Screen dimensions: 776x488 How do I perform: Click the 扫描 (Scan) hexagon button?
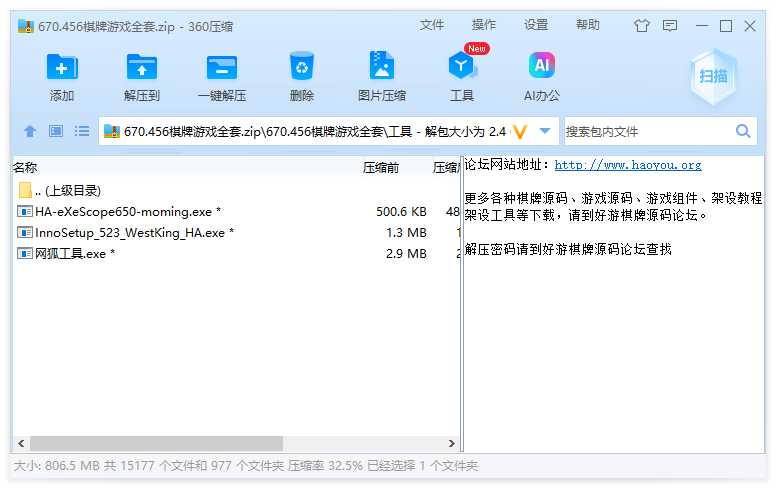713,76
